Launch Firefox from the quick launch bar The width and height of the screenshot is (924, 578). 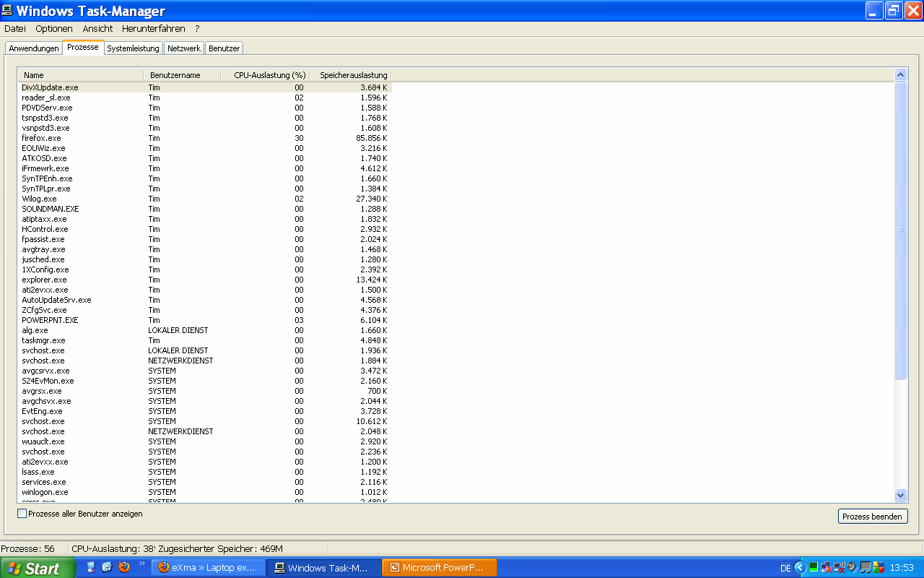[x=124, y=567]
